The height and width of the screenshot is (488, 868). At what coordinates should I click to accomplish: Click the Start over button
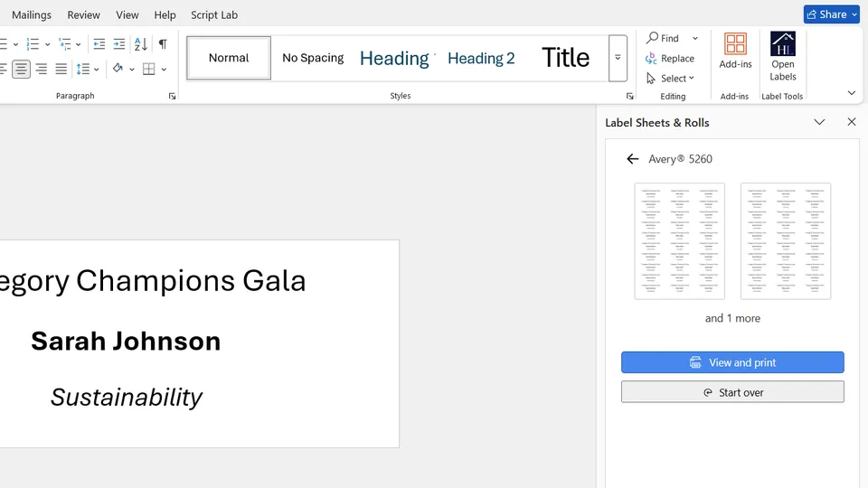[732, 392]
